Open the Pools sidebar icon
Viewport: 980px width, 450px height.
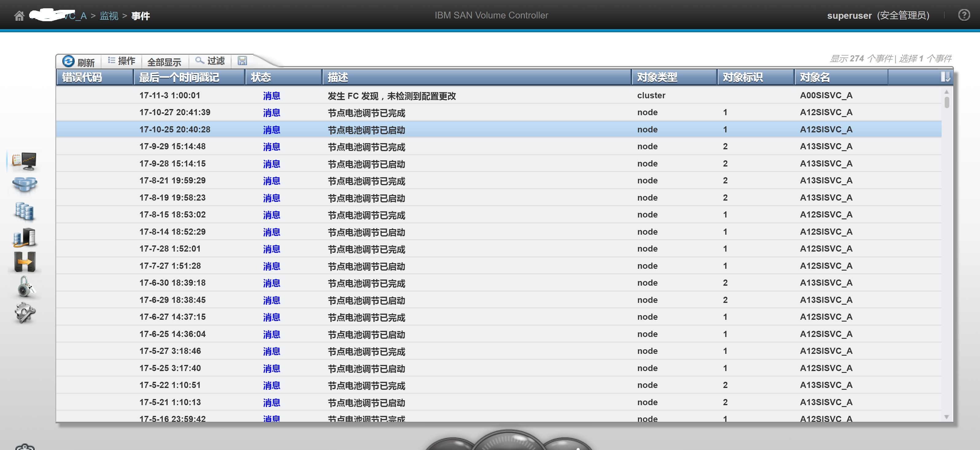point(25,185)
